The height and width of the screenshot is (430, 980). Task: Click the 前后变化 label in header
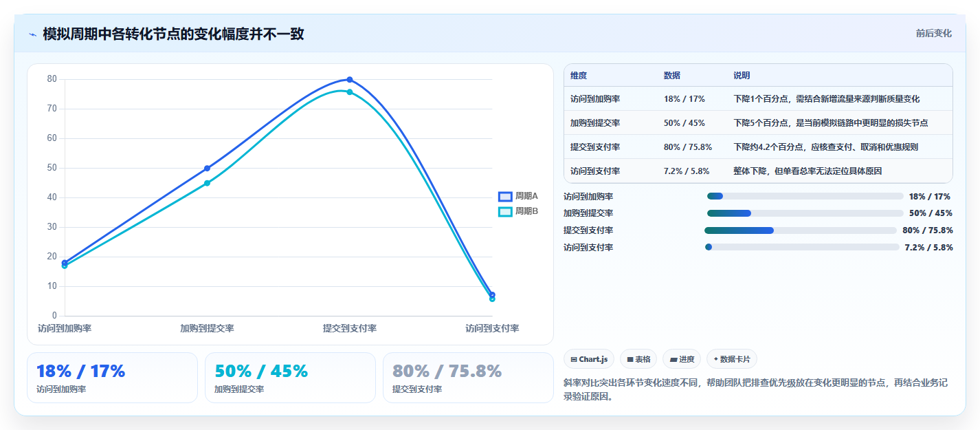(934, 33)
